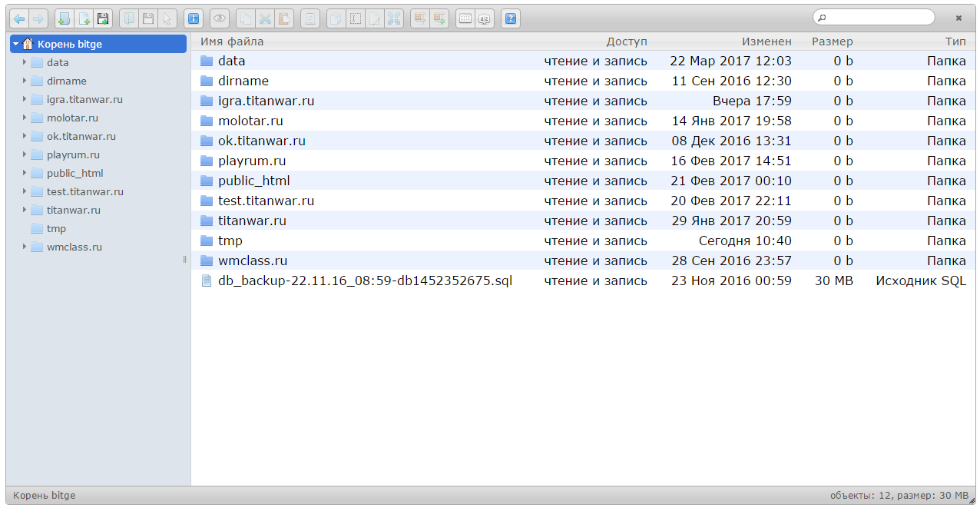
Task: Select the db_backup SQL file row
Action: 365,281
